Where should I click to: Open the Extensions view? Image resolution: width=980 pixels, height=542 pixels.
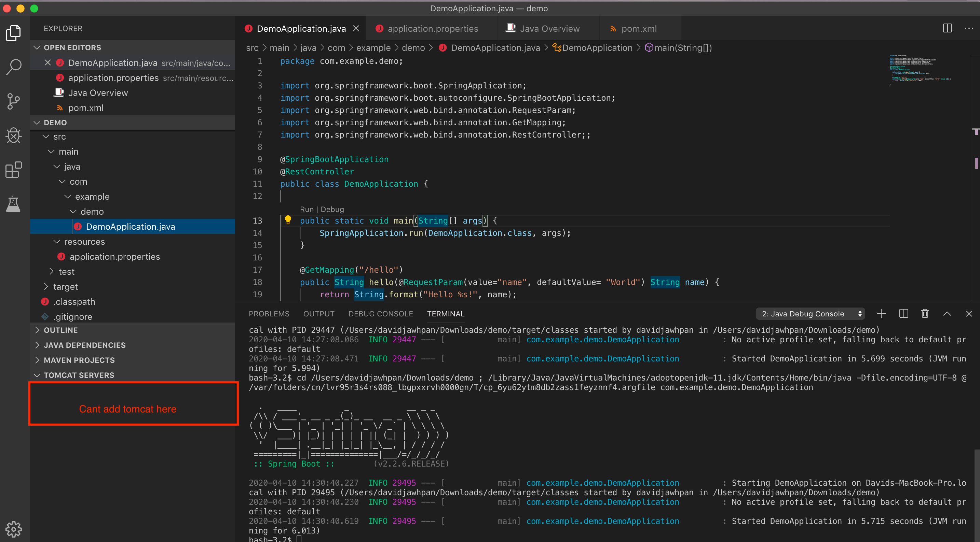14,170
